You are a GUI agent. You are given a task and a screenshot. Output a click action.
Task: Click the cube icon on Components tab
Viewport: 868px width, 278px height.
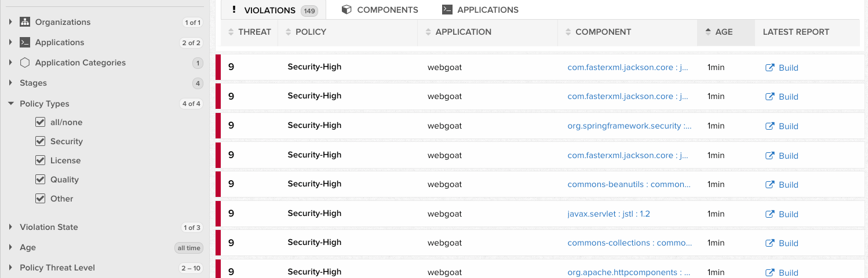347,10
